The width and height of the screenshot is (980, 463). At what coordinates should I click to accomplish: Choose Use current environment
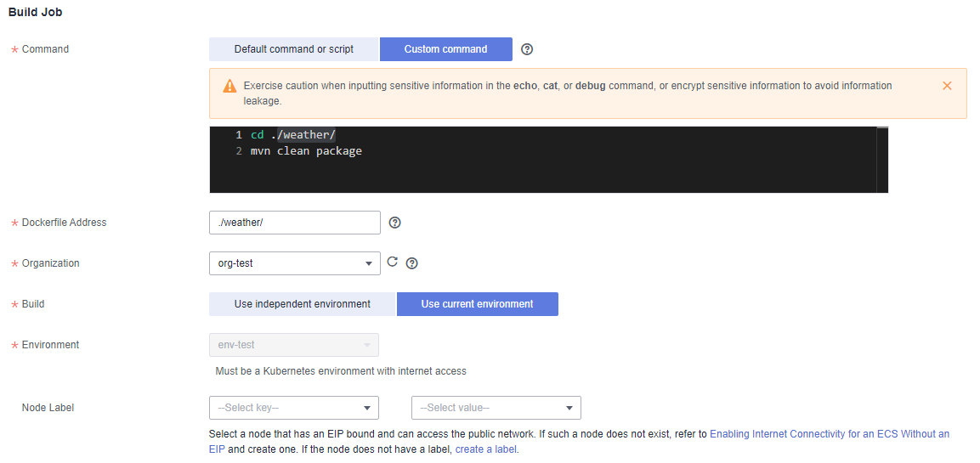coord(477,304)
